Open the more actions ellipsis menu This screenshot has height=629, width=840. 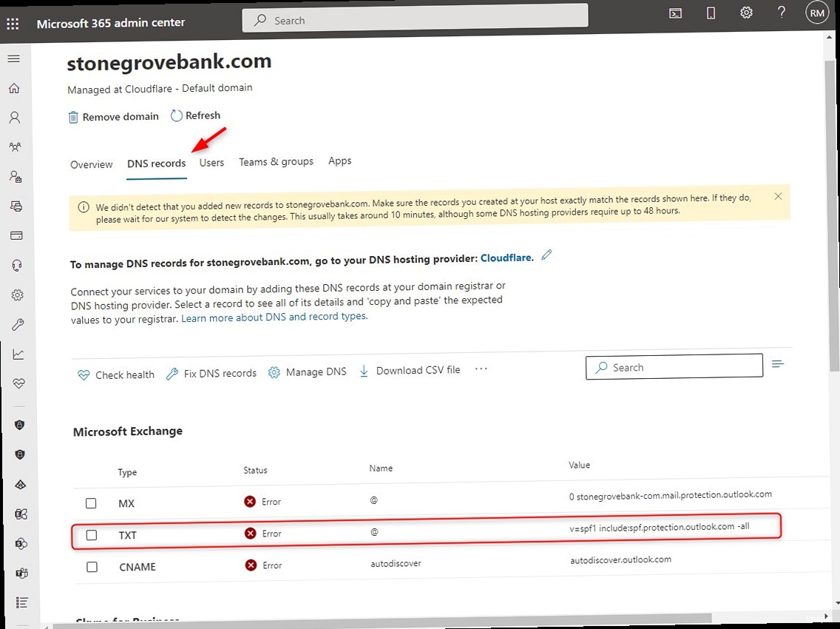pyautogui.click(x=481, y=369)
